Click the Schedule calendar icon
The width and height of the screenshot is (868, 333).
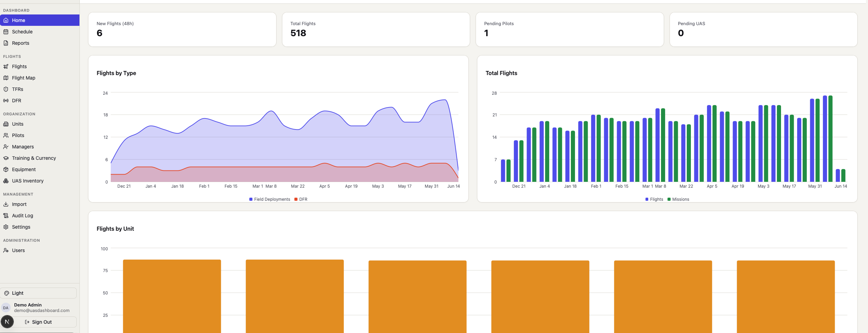(x=6, y=32)
